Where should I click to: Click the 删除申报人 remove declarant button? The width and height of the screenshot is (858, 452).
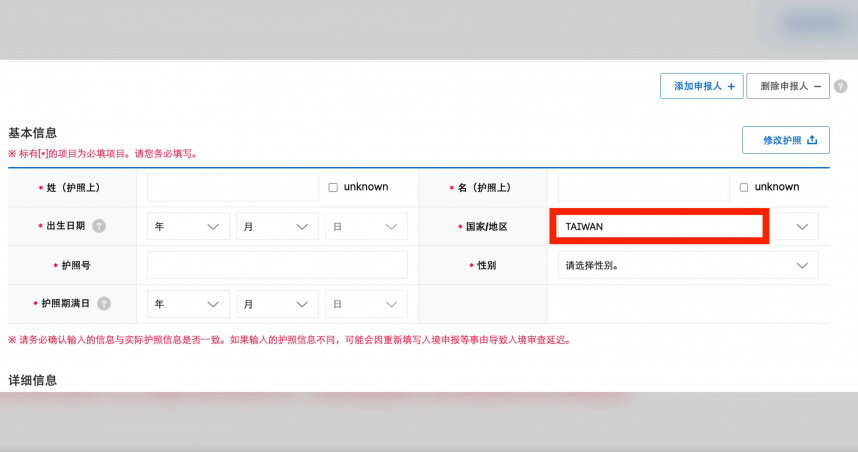(788, 86)
